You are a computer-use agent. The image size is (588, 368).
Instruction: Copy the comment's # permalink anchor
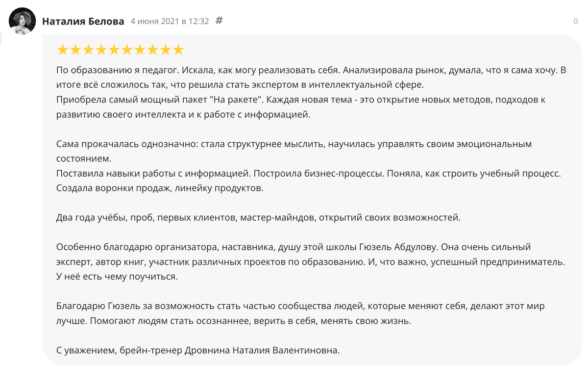pyautogui.click(x=220, y=21)
